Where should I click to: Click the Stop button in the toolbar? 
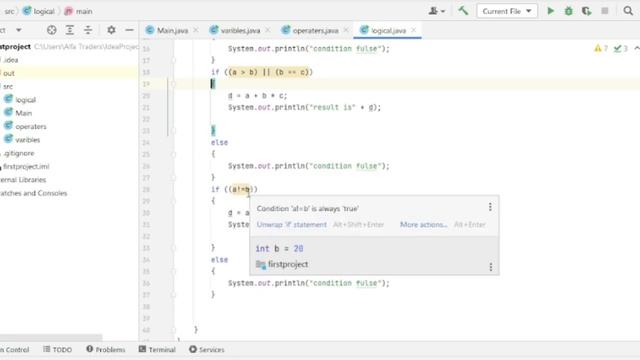pyautogui.click(x=605, y=11)
